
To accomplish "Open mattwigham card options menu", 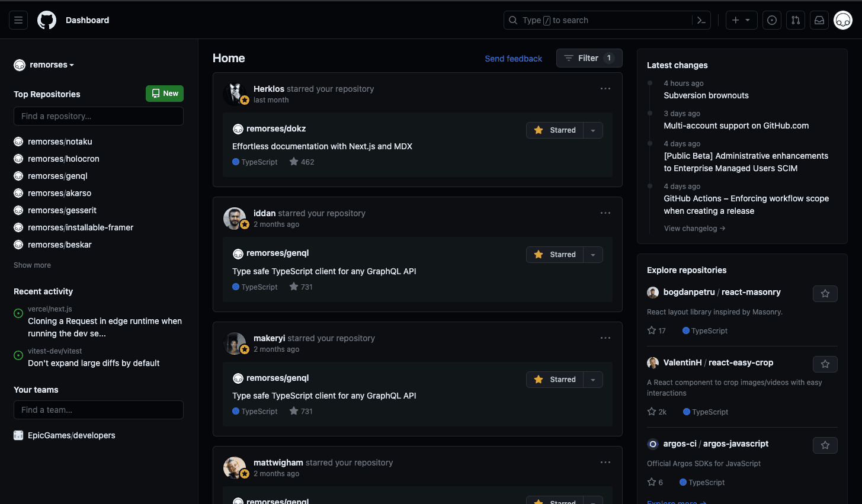I will tap(605, 463).
